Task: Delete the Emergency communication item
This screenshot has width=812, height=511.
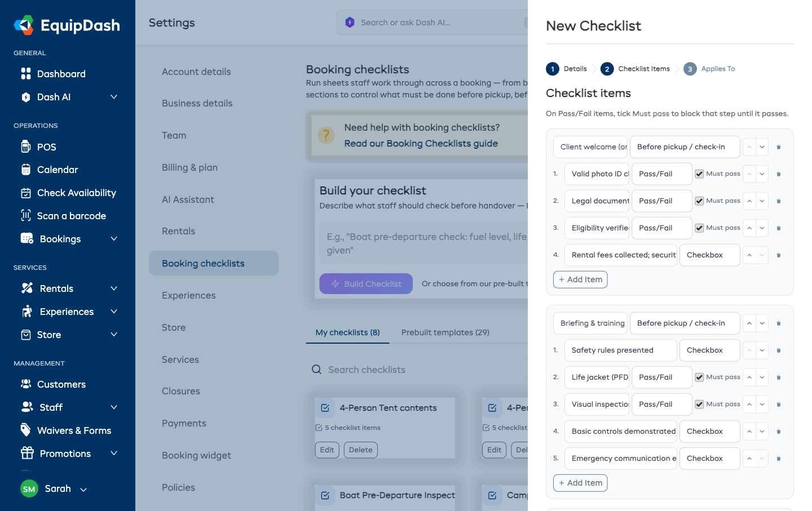Action: (x=779, y=459)
